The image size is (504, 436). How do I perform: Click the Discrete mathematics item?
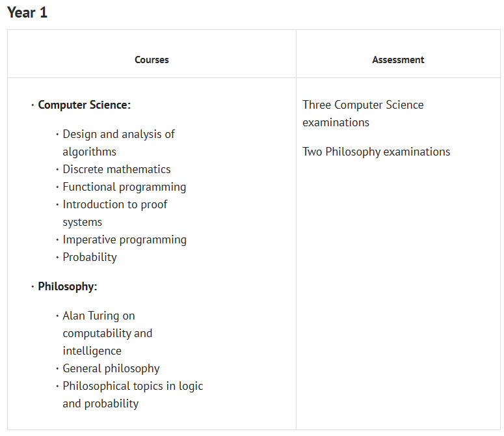tap(116, 169)
